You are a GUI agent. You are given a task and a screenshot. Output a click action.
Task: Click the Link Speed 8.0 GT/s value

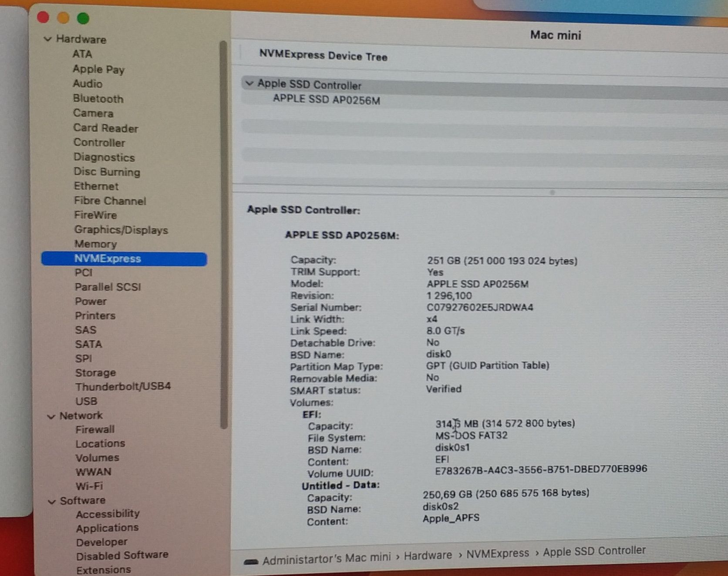click(445, 331)
